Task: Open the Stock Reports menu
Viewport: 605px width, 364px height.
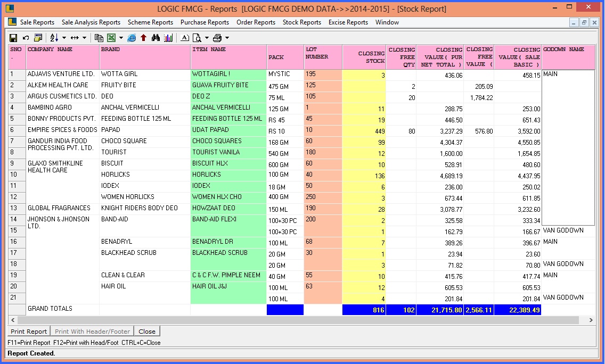Action: (301, 22)
